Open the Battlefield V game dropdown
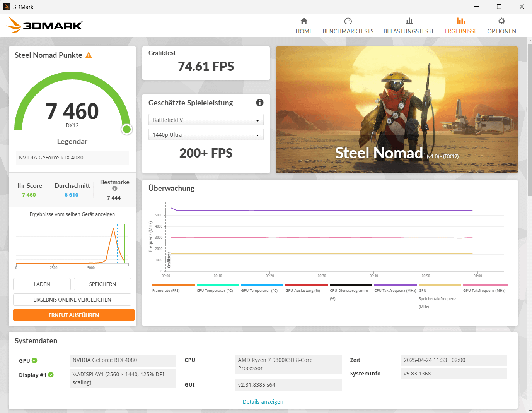Image resolution: width=532 pixels, height=413 pixels. click(206, 120)
